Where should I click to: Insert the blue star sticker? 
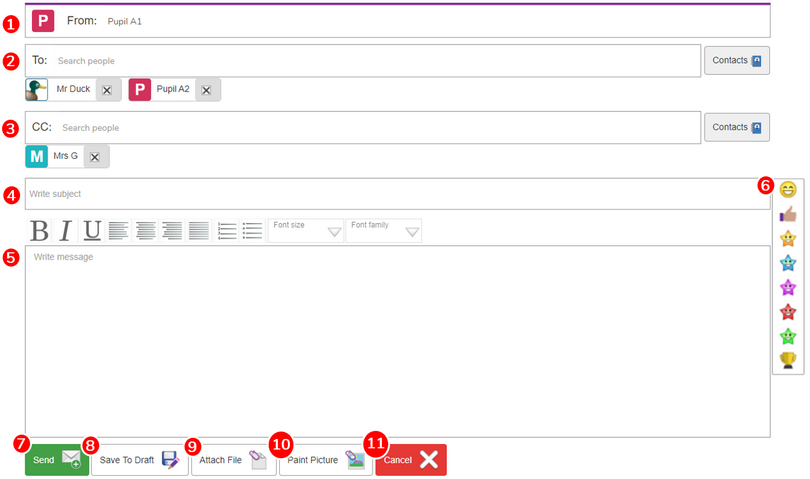788,262
